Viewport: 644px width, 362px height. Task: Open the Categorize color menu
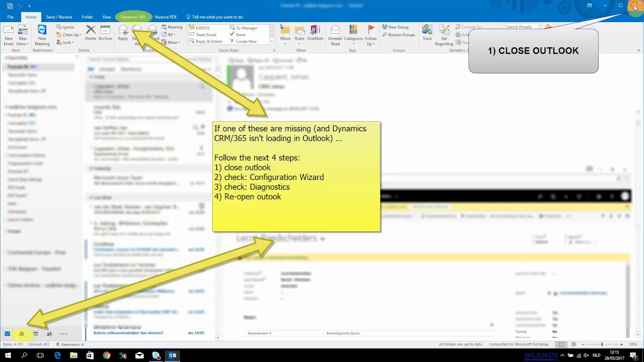click(x=353, y=35)
